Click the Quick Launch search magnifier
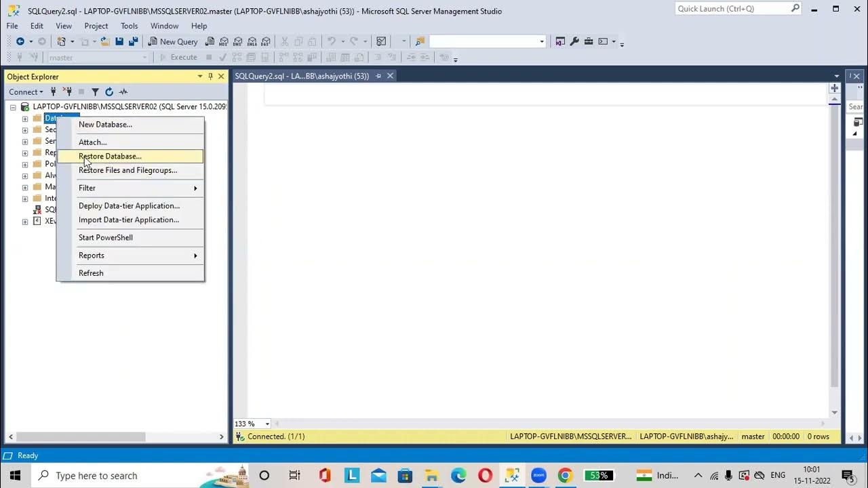The width and height of the screenshot is (868, 488). 795,8
